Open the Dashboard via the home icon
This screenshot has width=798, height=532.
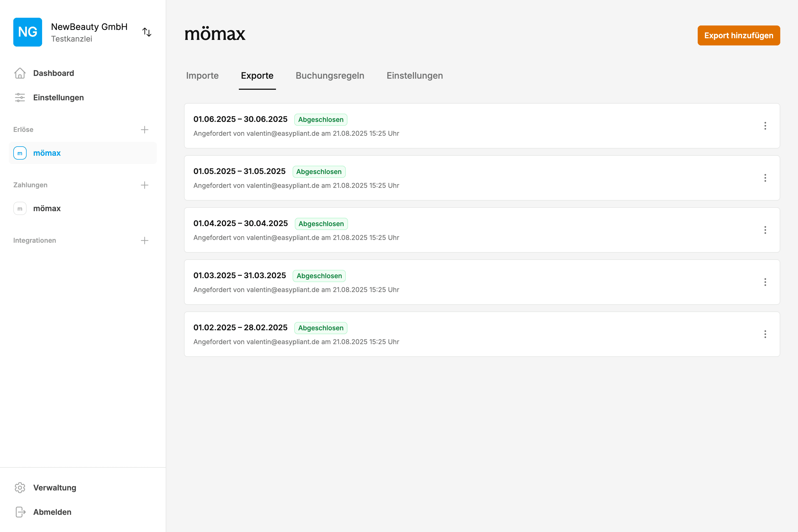point(20,73)
